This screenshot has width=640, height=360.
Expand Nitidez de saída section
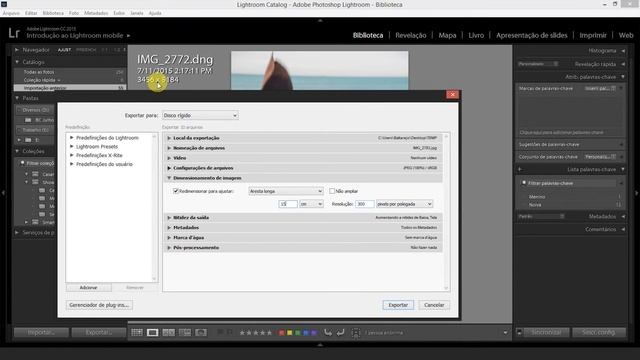tap(169, 218)
